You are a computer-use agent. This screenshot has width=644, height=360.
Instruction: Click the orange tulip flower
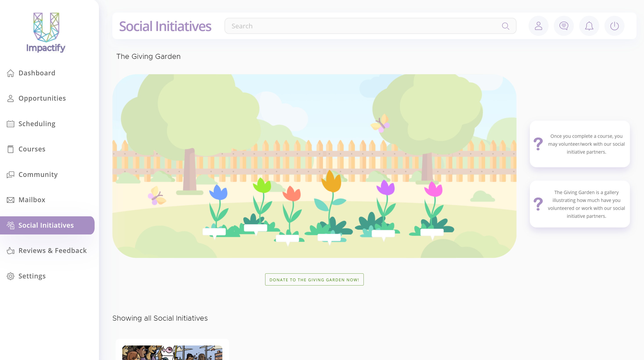tap(331, 182)
